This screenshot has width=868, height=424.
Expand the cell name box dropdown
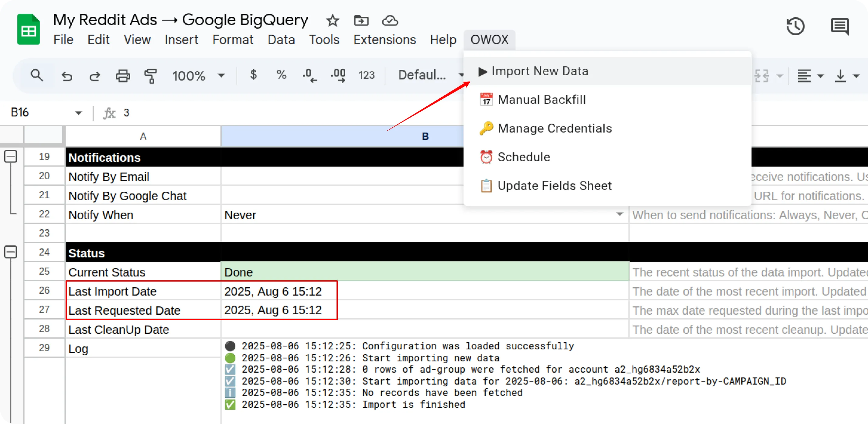point(78,113)
